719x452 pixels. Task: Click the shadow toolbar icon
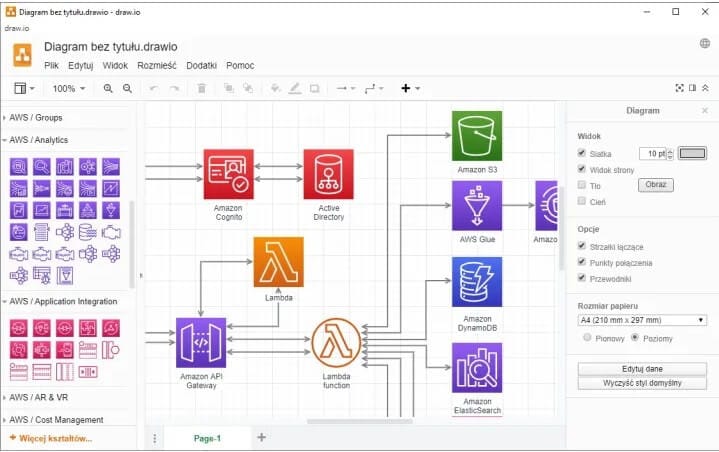[315, 88]
